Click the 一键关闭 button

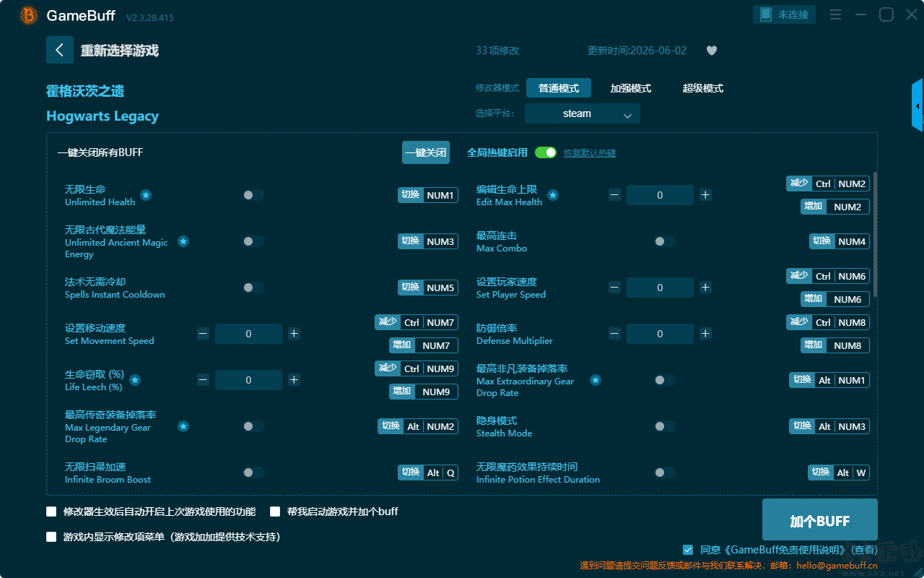[x=426, y=152]
